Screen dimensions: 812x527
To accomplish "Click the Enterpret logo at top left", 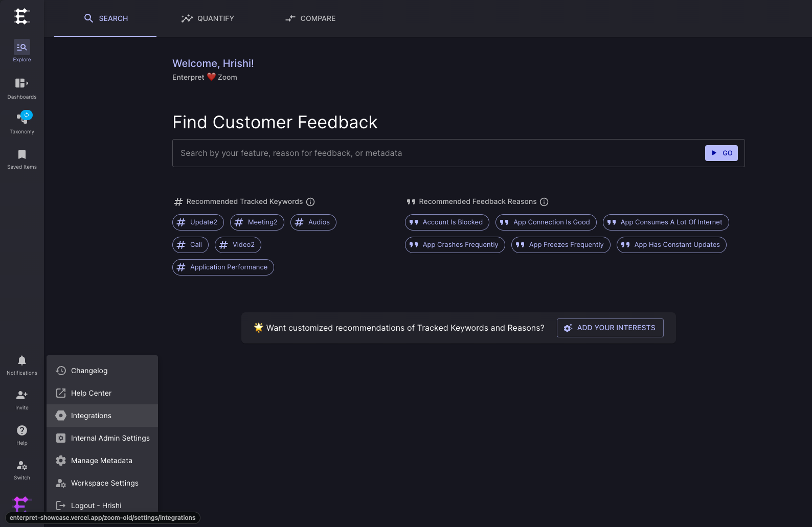I will coord(21,16).
